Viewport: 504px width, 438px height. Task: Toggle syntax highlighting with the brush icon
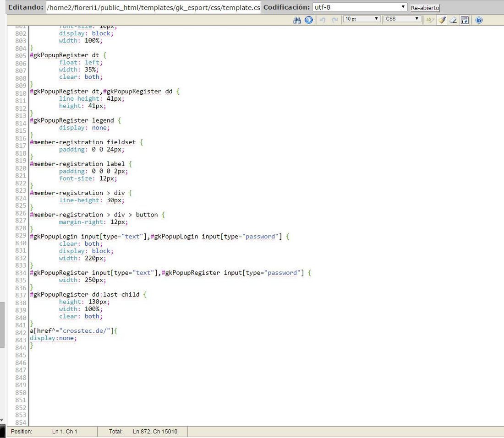click(442, 20)
